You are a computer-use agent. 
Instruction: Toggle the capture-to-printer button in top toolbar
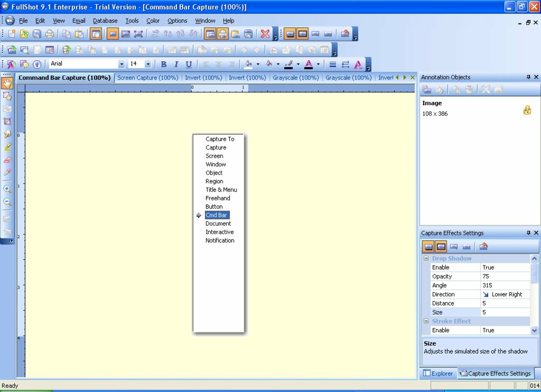pyautogui.click(x=223, y=33)
